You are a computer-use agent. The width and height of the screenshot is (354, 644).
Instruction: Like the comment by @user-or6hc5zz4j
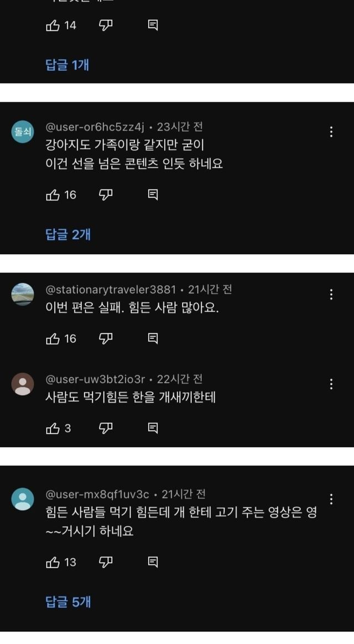[x=53, y=195]
